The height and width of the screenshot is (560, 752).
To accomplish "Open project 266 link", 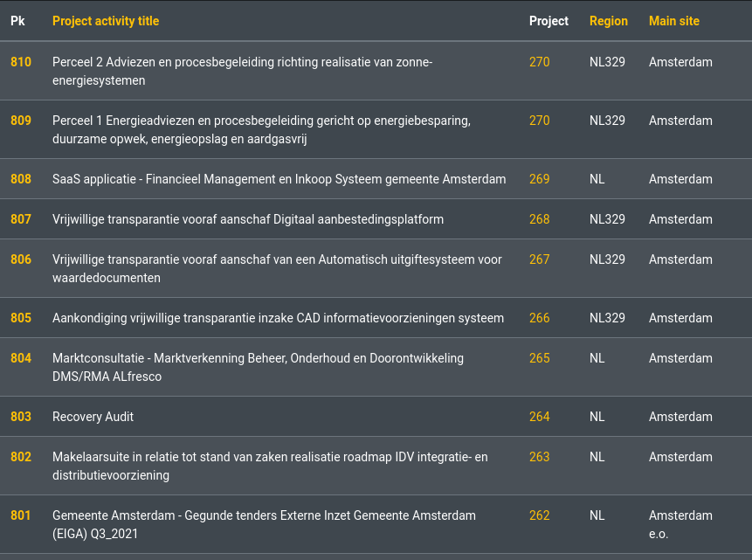I will [539, 318].
